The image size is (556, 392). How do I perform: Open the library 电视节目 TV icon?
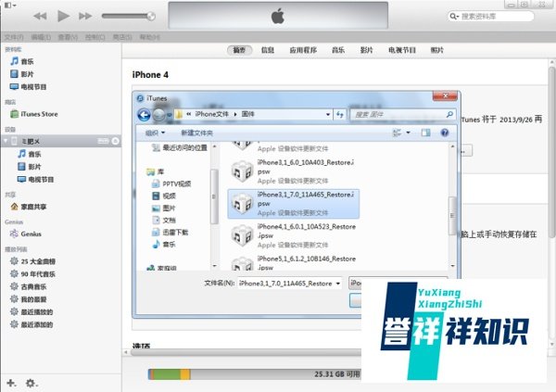(14, 86)
